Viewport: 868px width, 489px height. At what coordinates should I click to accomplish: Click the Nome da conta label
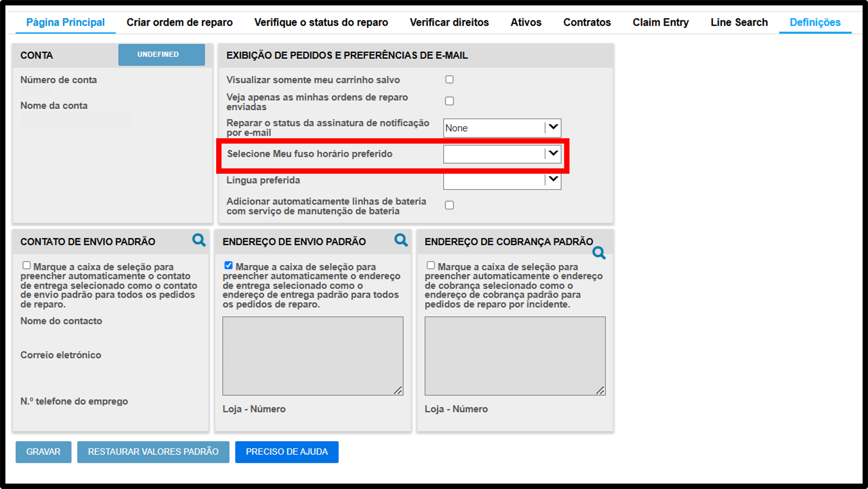[x=54, y=106]
